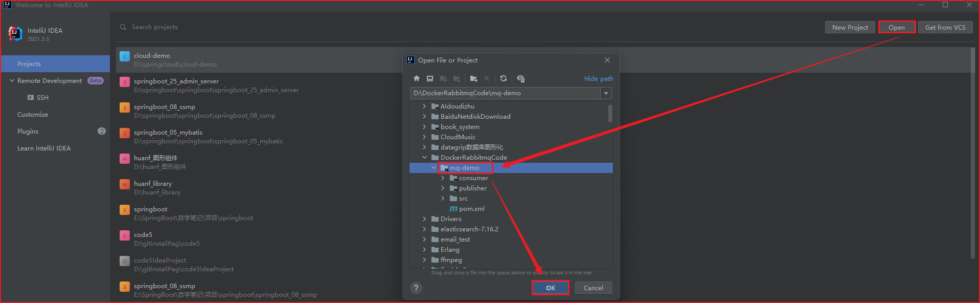This screenshot has height=303, width=980.
Task: Go to home directory in file dialog
Action: pos(417,78)
